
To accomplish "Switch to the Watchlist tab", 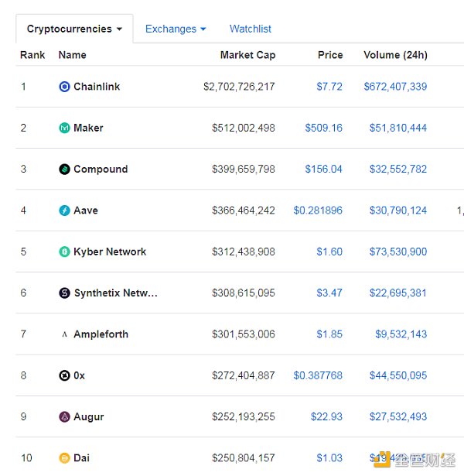I will tap(250, 29).
